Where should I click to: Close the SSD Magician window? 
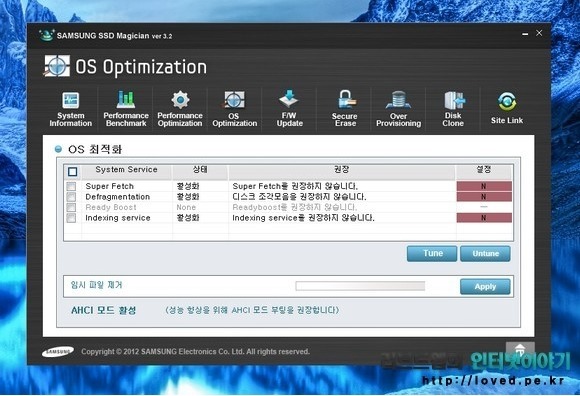539,33
